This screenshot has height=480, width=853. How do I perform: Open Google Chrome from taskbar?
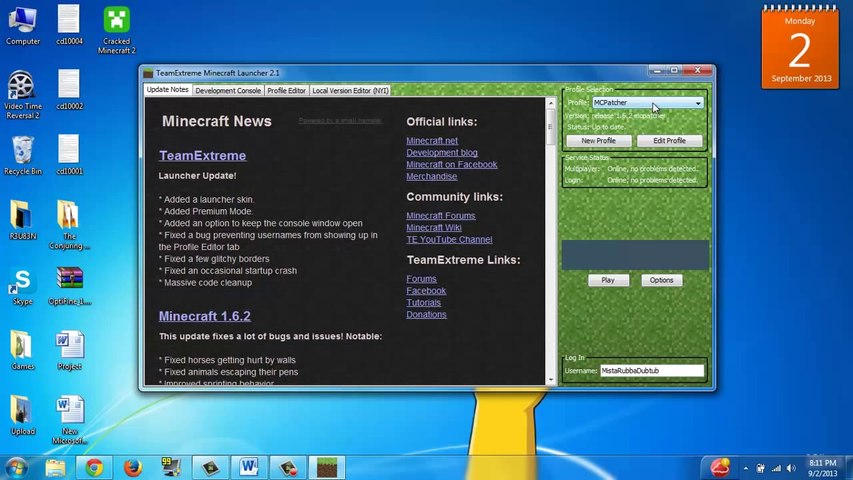[x=94, y=467]
